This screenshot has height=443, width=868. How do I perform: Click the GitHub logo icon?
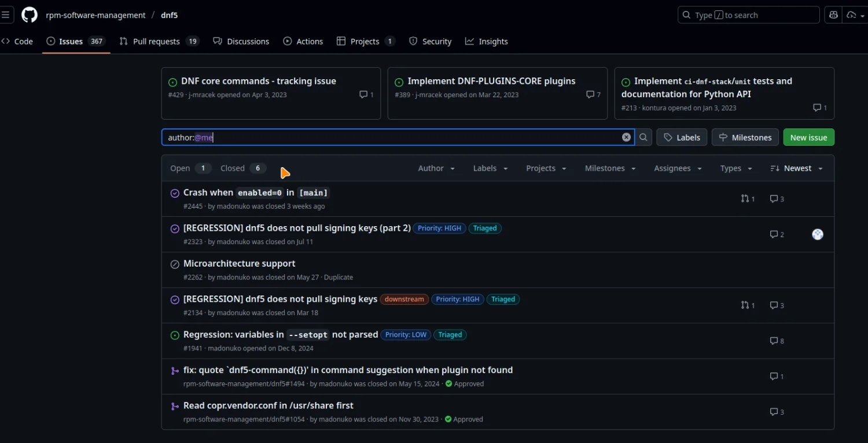(x=30, y=15)
